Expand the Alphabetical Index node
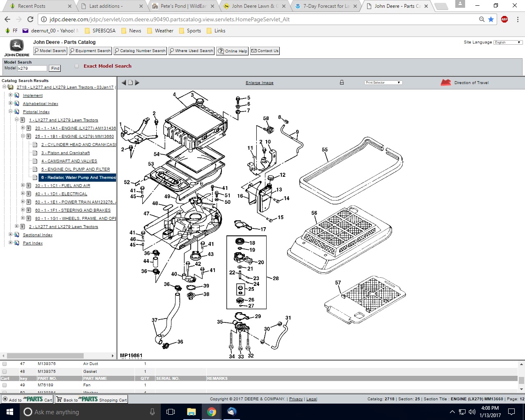Screen dimensions: 525x420 pos(11,103)
